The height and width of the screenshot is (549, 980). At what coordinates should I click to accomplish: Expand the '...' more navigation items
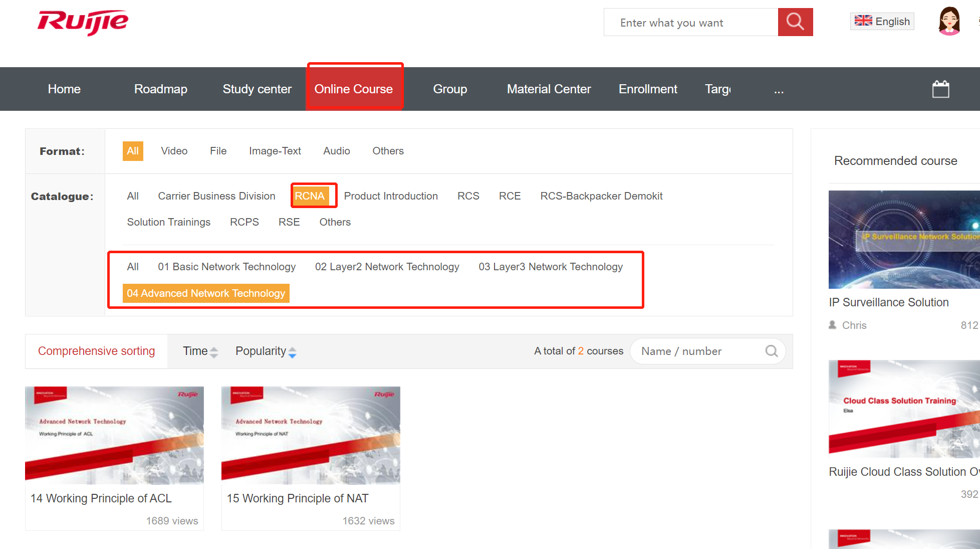point(779,89)
